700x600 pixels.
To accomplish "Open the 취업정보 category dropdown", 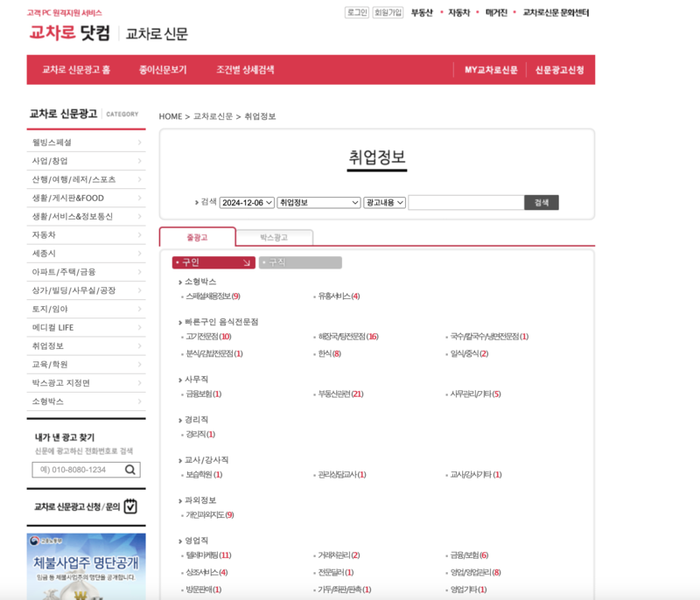I will coord(318,201).
